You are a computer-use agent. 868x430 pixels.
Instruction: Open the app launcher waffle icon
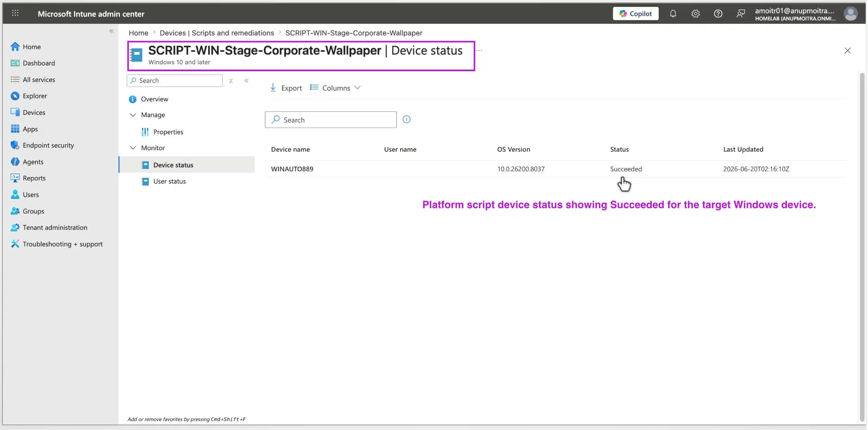(15, 13)
